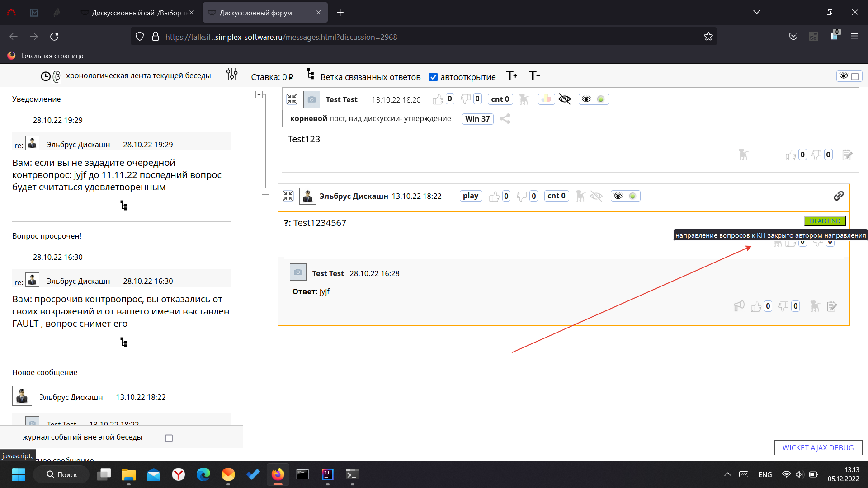868x488 pixels.
Task: Open WICKET AJAX DEBUG link
Action: coord(818,448)
